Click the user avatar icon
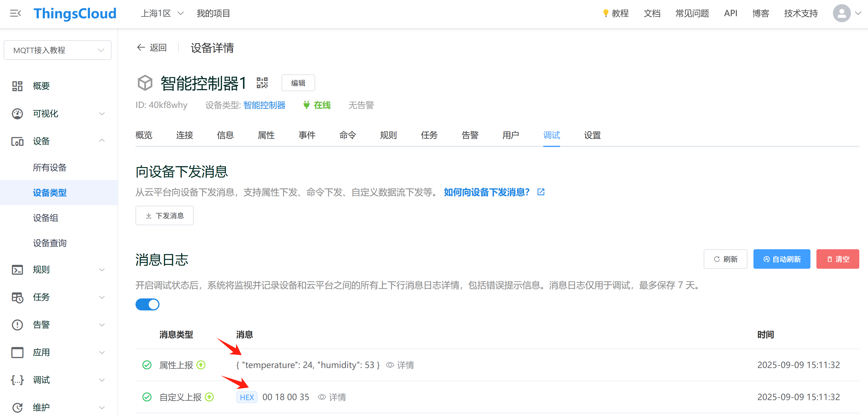The height and width of the screenshot is (416, 868). point(842,13)
